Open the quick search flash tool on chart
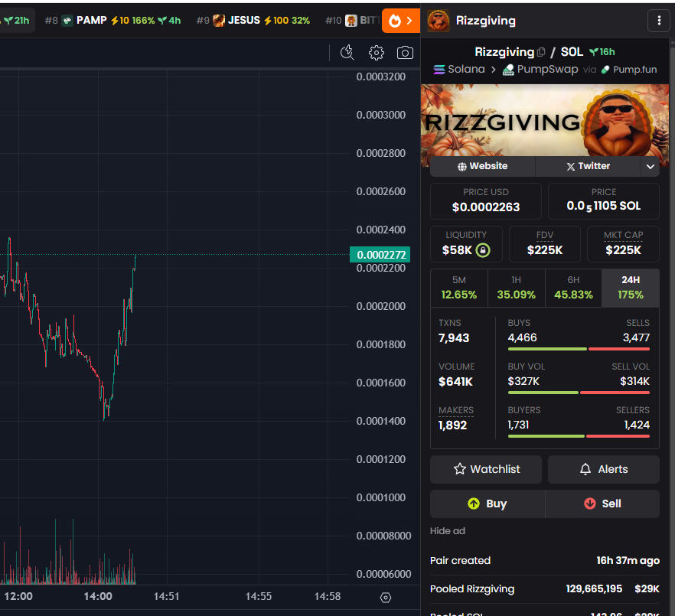Image resolution: width=675 pixels, height=616 pixels. [347, 52]
